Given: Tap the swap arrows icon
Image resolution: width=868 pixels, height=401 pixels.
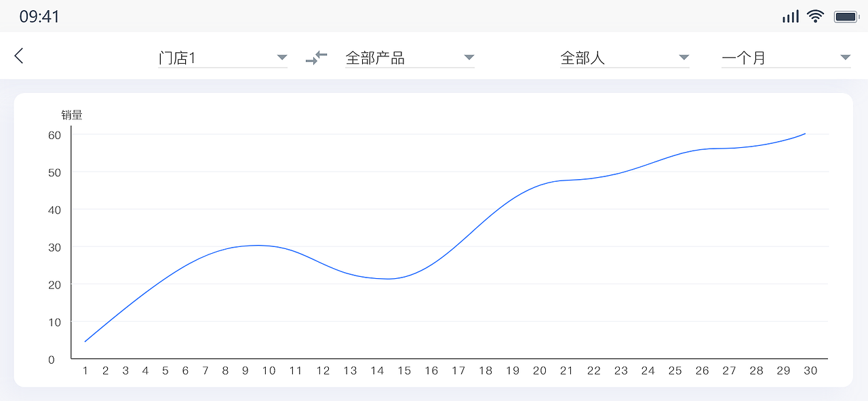Looking at the screenshot, I should pyautogui.click(x=316, y=58).
